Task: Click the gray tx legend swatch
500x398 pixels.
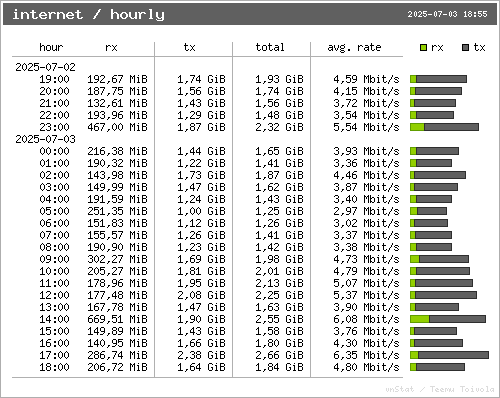Action: [466, 48]
